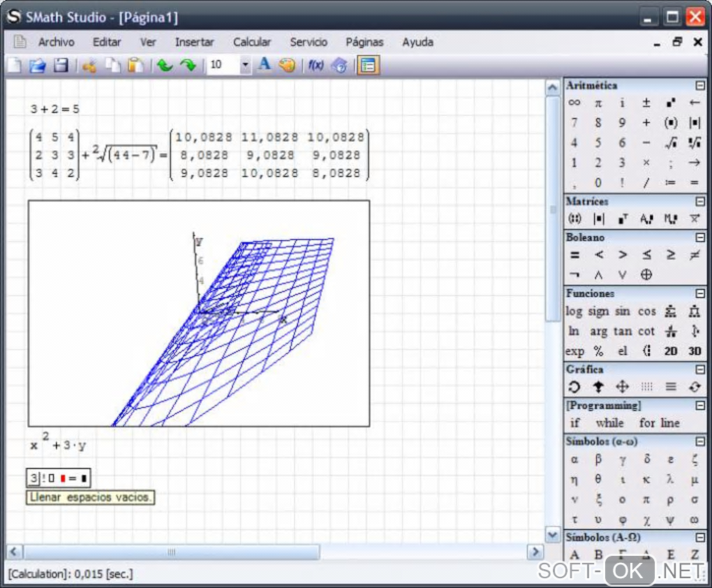Select the rotate graph tool
This screenshot has height=588, width=712.
pyautogui.click(x=574, y=387)
